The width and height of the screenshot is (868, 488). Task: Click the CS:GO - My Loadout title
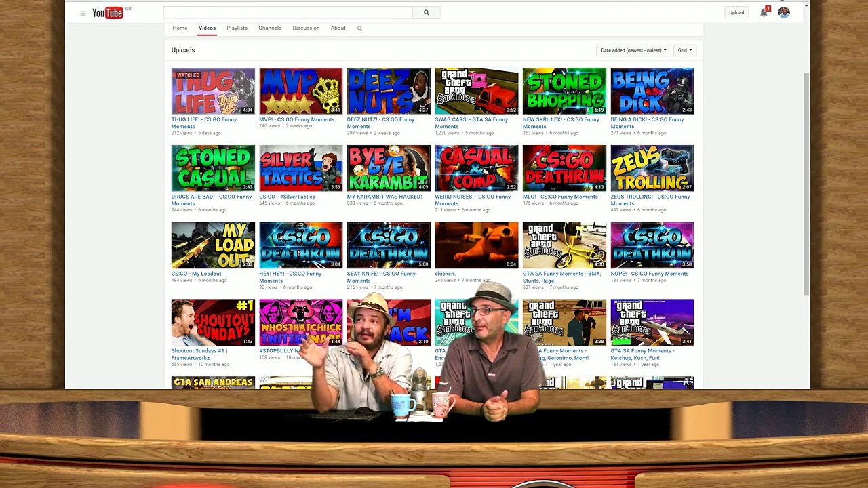[197, 274]
